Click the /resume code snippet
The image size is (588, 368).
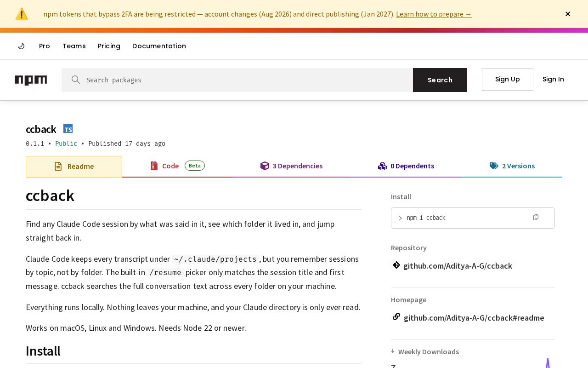[165, 272]
